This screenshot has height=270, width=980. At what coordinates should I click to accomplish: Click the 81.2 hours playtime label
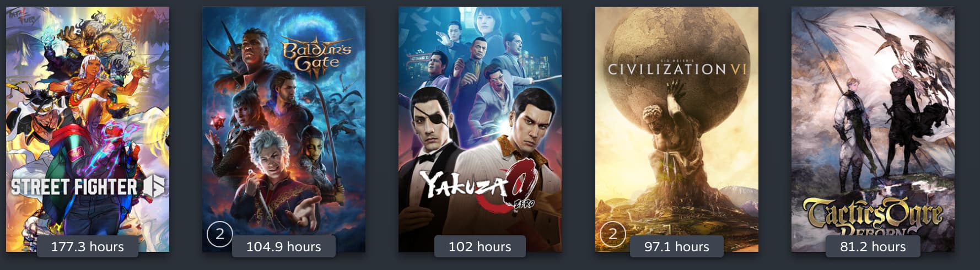click(873, 246)
